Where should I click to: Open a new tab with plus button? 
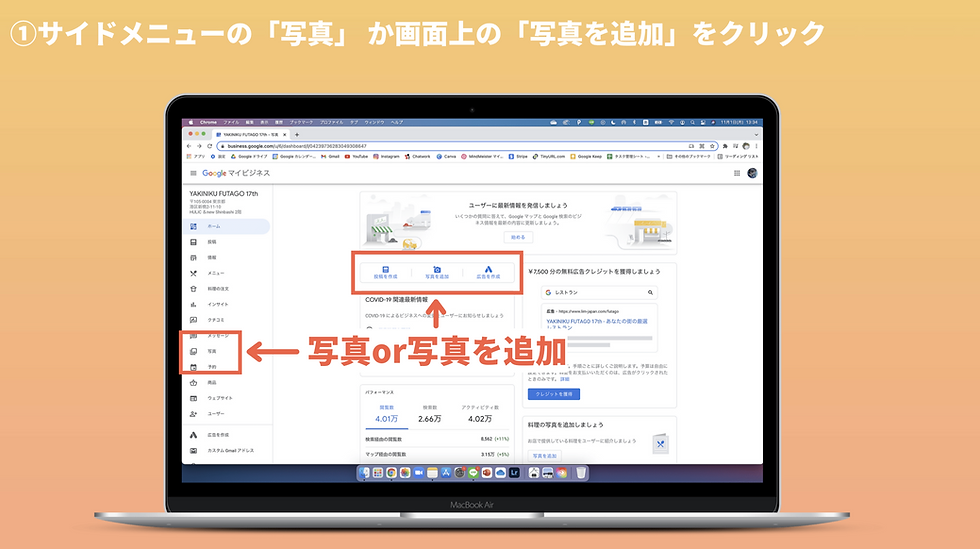click(x=297, y=134)
